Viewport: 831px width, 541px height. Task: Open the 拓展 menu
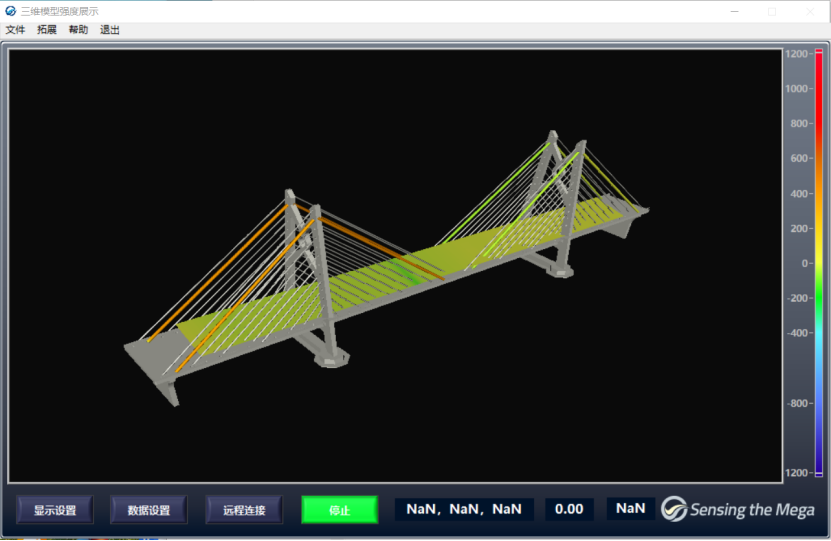(47, 30)
